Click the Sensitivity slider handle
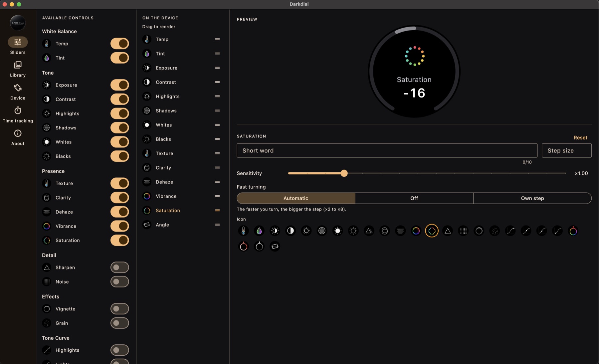599x364 pixels. (344, 173)
